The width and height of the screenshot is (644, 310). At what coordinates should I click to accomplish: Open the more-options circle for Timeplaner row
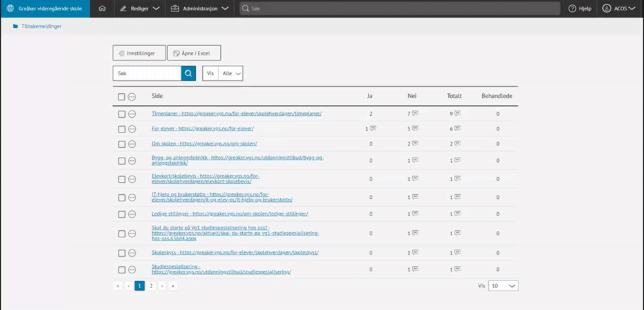pyautogui.click(x=132, y=114)
